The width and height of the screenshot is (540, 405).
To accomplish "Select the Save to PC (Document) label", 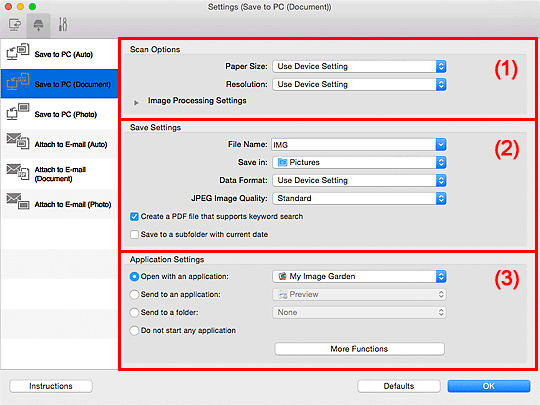I will tap(73, 84).
